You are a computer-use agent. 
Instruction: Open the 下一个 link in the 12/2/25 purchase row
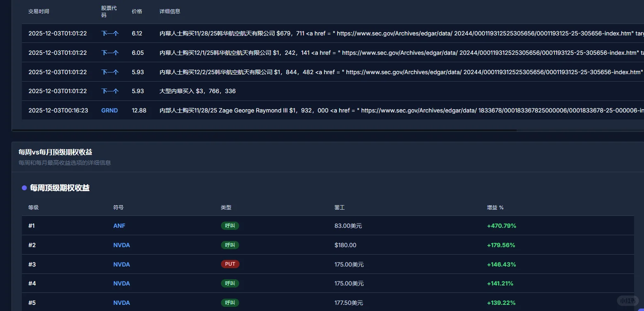pyautogui.click(x=110, y=72)
